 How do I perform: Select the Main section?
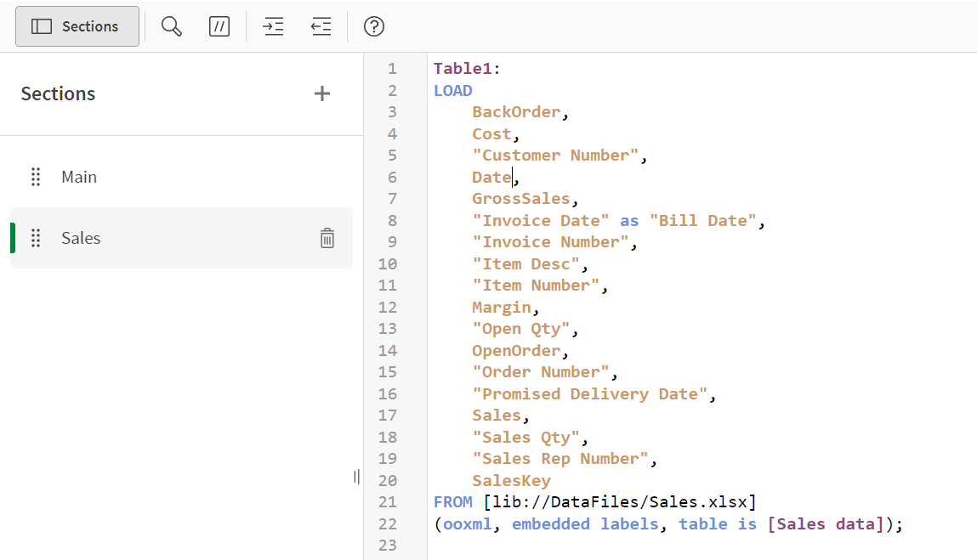coord(181,177)
